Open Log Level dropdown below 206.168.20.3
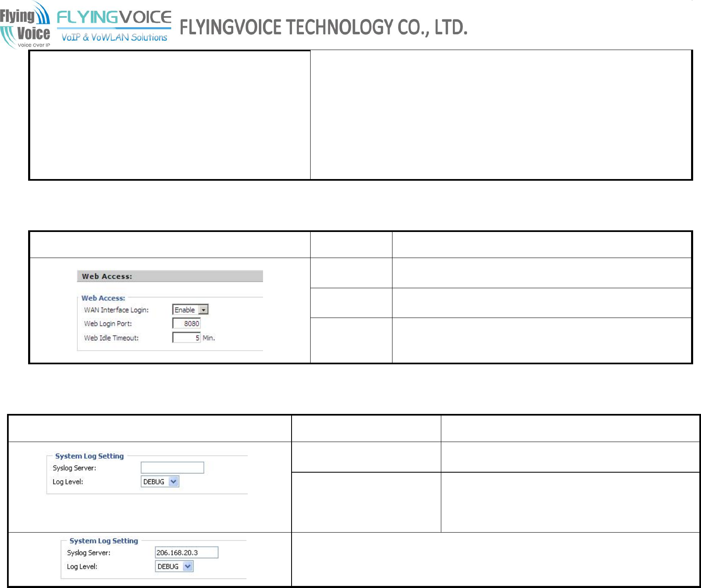Screen dimensions: 701x588 click(x=175, y=566)
